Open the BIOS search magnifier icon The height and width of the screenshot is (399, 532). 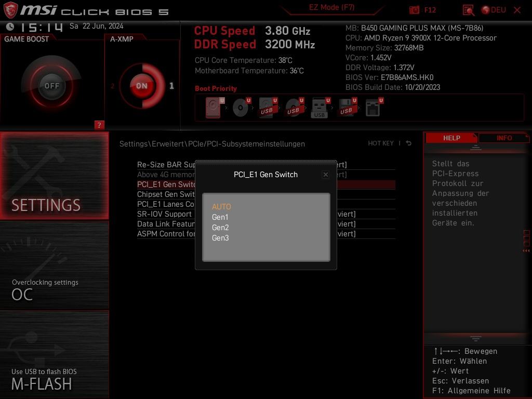point(468,10)
